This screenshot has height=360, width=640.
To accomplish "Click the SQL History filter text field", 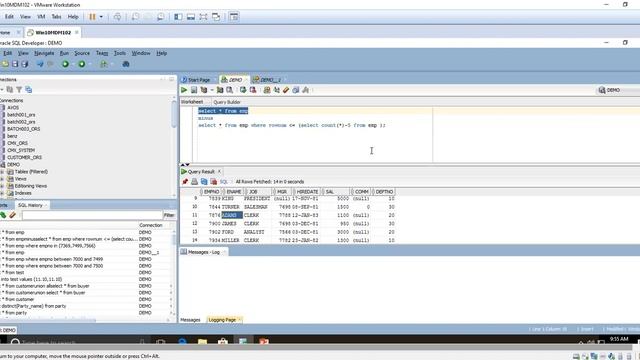I will coord(92,215).
